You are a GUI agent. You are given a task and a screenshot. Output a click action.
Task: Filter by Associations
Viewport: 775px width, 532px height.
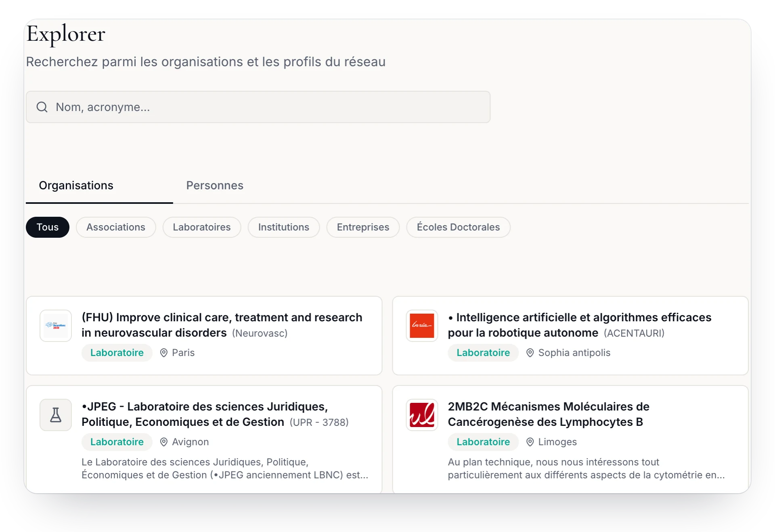click(x=116, y=227)
